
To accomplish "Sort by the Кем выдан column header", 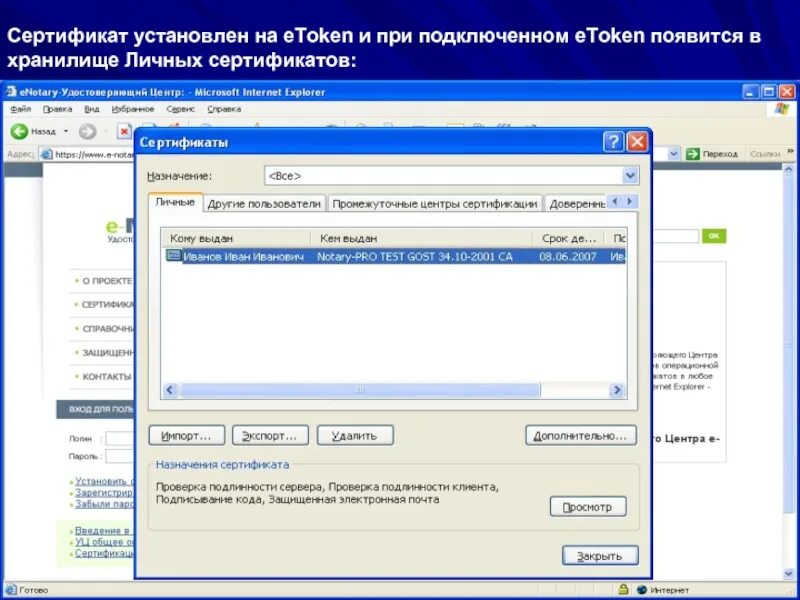I will [421, 238].
